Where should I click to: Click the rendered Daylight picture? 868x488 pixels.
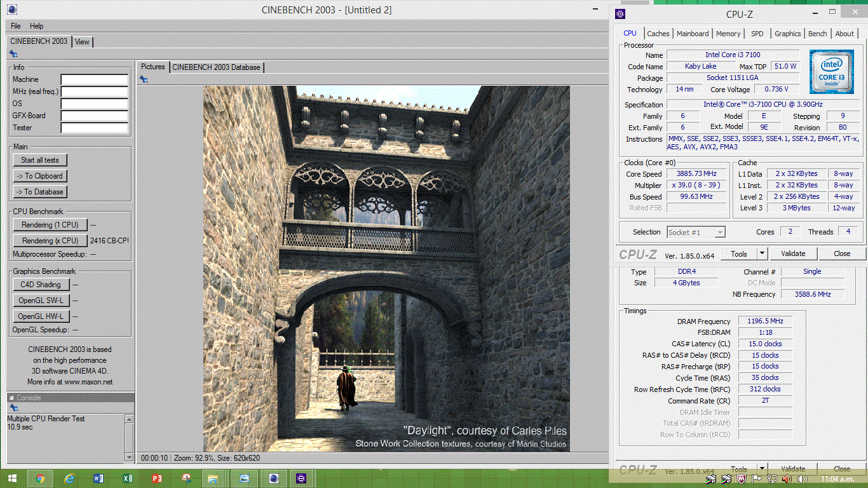tap(386, 269)
